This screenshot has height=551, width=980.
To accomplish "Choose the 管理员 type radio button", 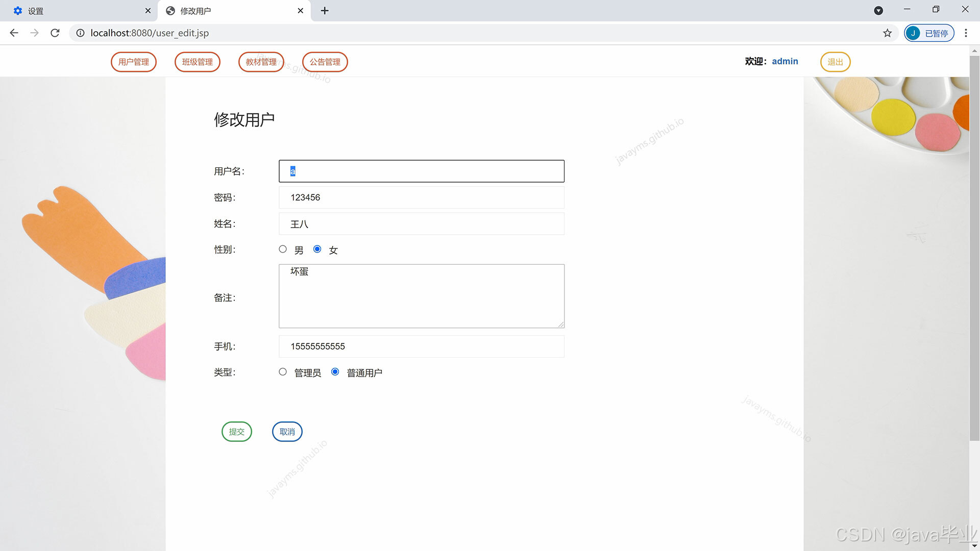I will 283,372.
